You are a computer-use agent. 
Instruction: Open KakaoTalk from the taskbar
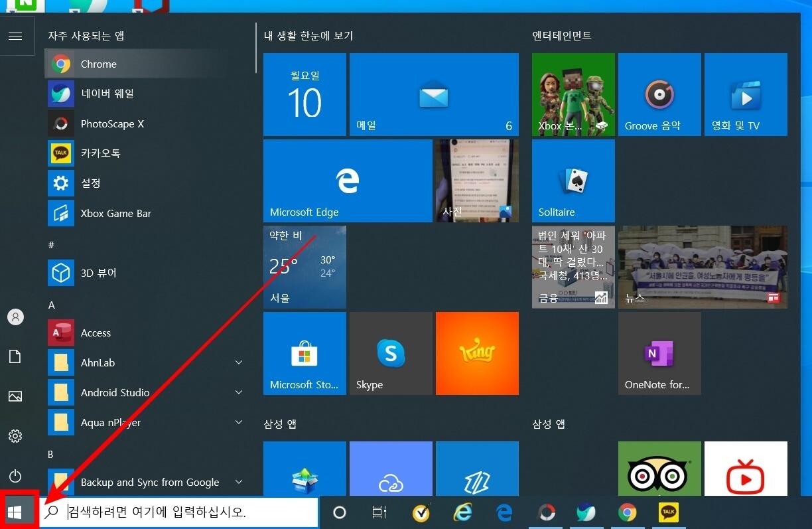point(668,512)
